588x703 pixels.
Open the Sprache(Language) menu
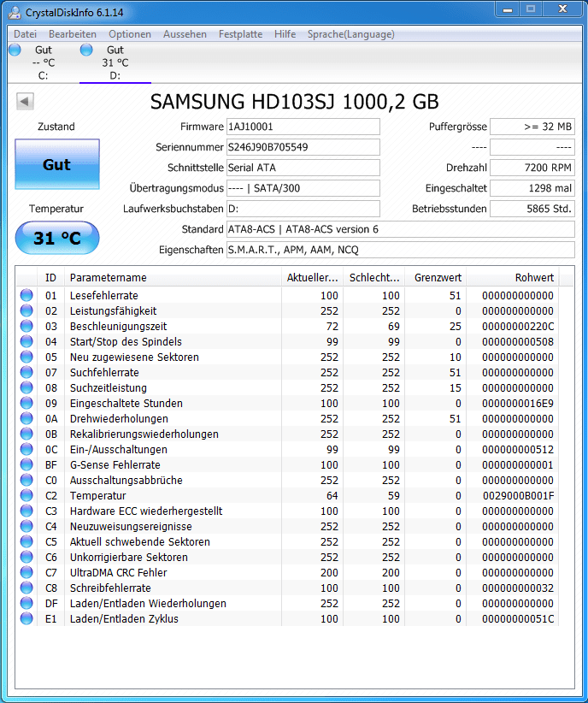351,34
